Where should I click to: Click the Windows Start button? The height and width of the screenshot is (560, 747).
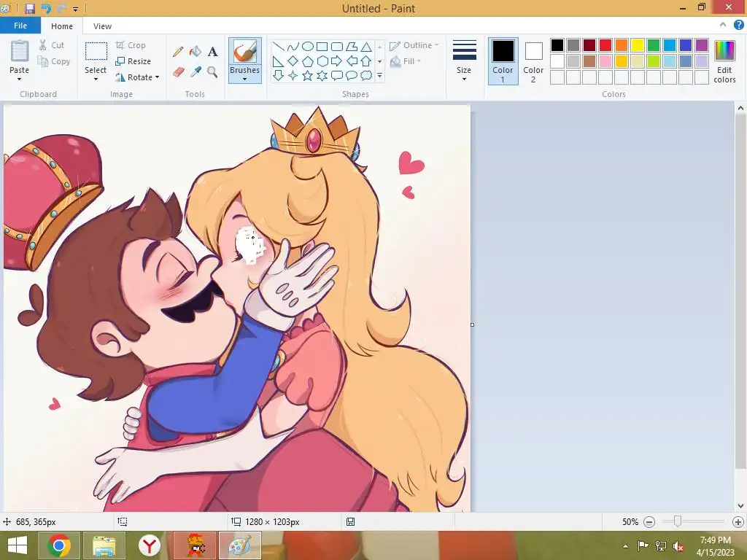click(17, 545)
